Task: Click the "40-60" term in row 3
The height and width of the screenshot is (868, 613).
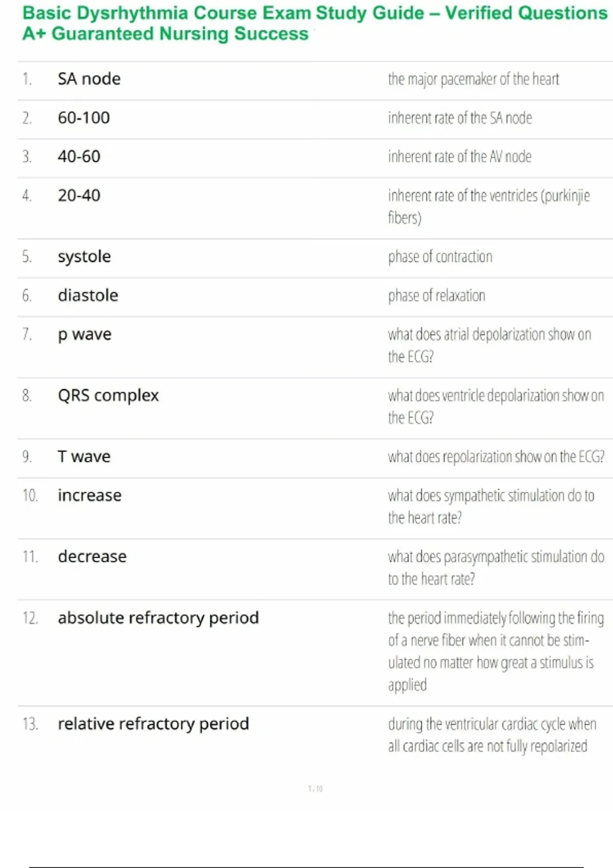Action: [79, 157]
